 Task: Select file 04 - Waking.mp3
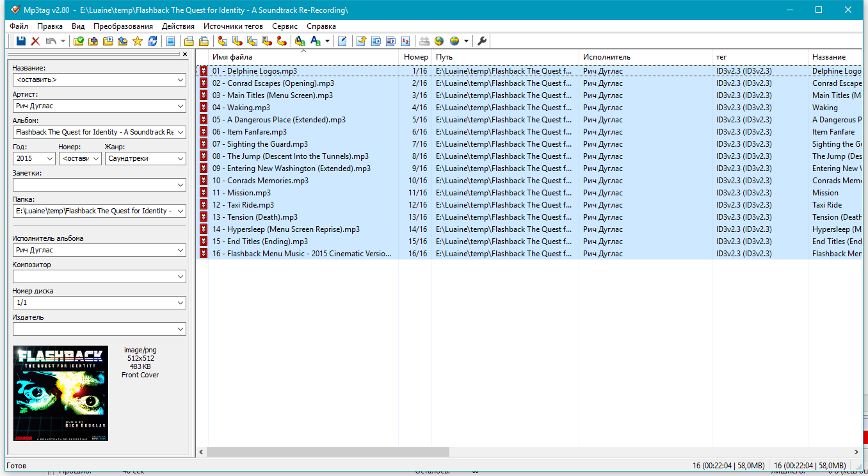(x=241, y=108)
